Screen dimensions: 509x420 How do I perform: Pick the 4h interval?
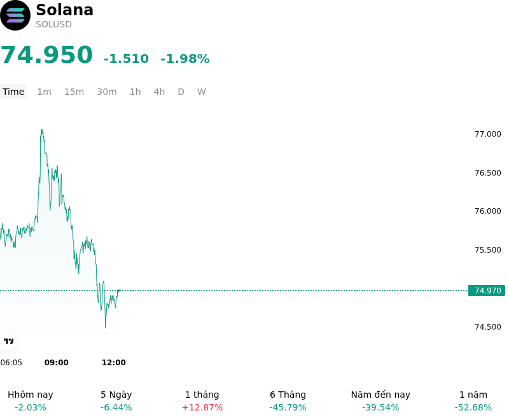pyautogui.click(x=159, y=92)
